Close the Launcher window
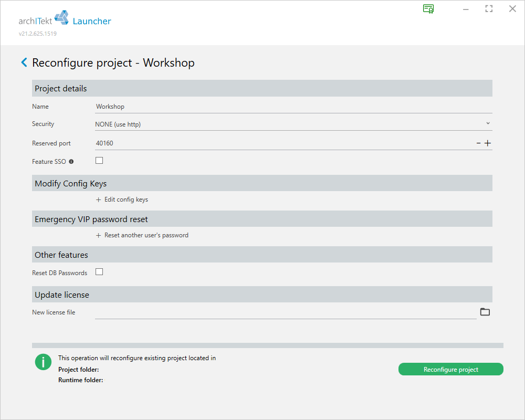This screenshot has height=420, width=525. pyautogui.click(x=512, y=9)
